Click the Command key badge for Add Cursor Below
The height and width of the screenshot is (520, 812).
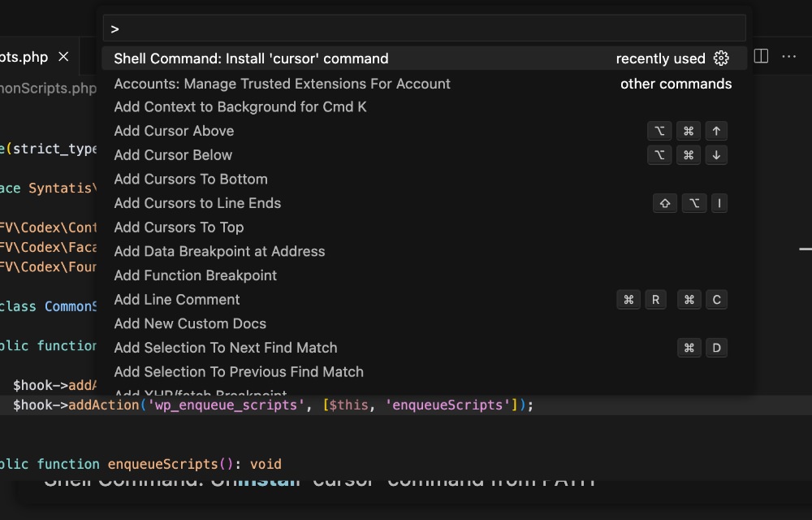689,155
